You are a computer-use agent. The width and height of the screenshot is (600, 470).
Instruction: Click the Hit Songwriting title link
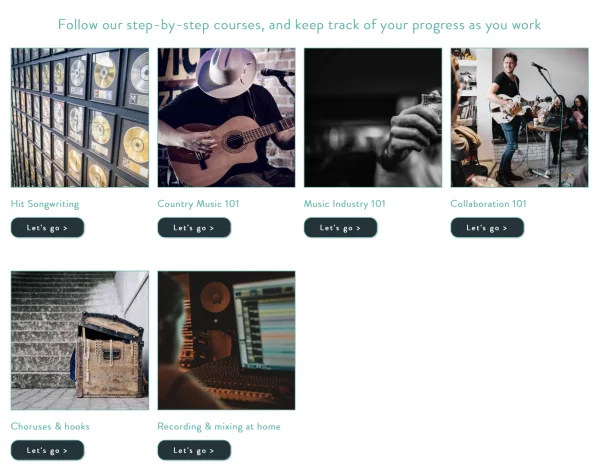point(45,204)
